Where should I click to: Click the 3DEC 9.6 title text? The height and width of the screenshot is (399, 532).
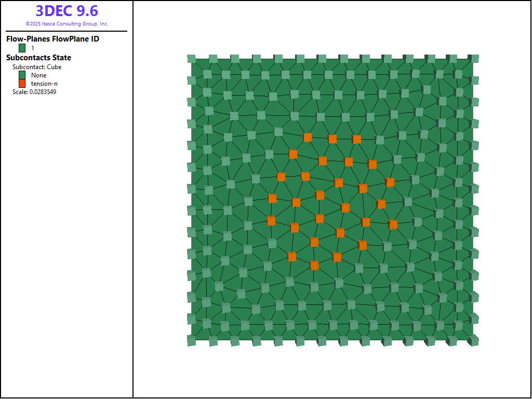tap(66, 11)
